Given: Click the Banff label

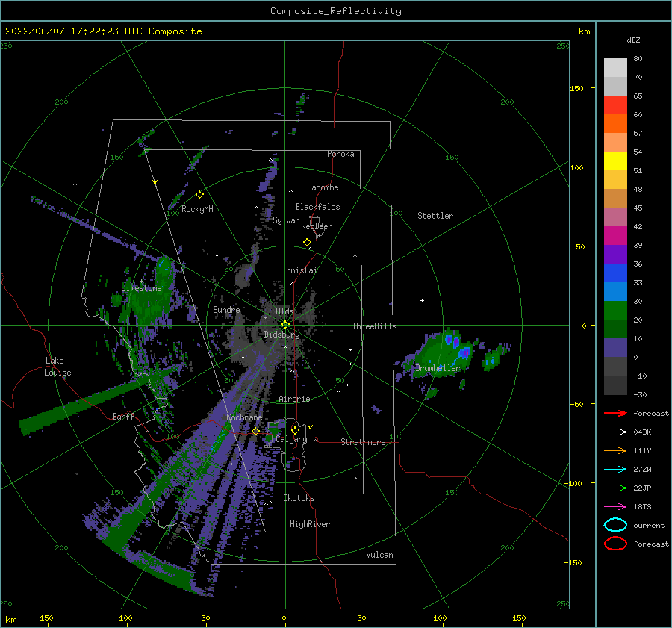Looking at the screenshot, I should 123,416.
